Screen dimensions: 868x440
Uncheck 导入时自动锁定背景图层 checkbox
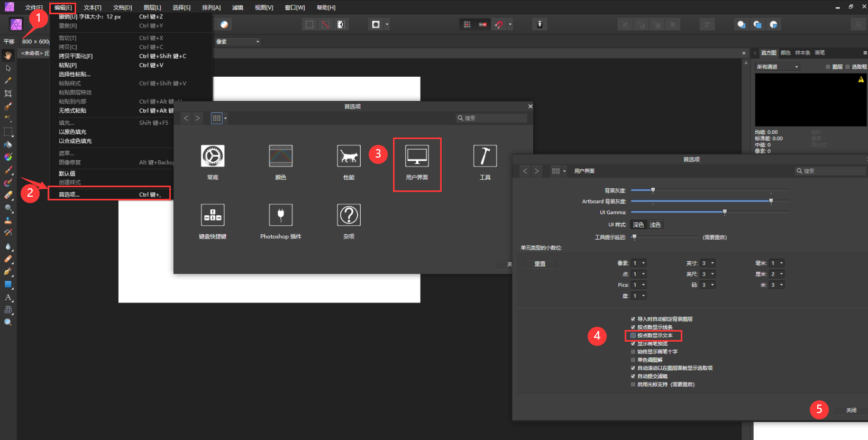633,319
